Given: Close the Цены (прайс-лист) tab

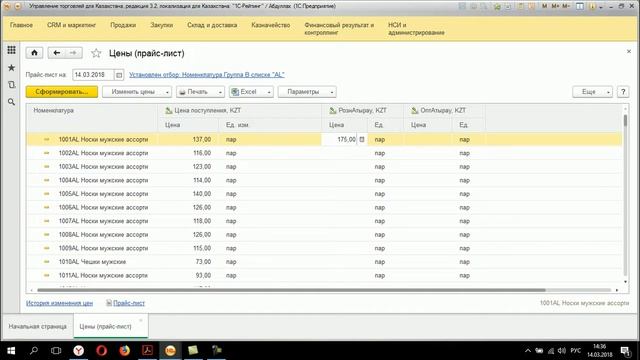Looking at the screenshot, I should click(x=141, y=320).
